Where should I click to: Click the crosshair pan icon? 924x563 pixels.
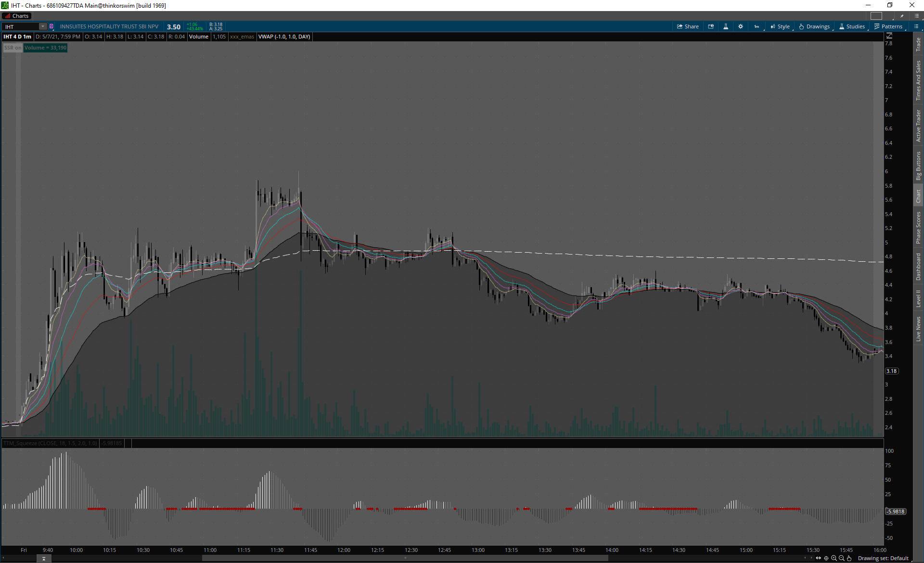click(x=826, y=558)
